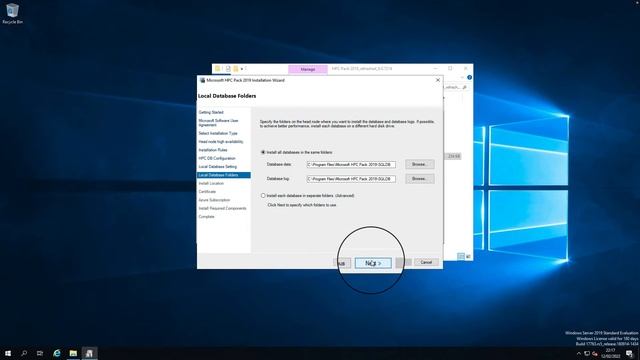Go Back to the previous wizard step

point(342,263)
